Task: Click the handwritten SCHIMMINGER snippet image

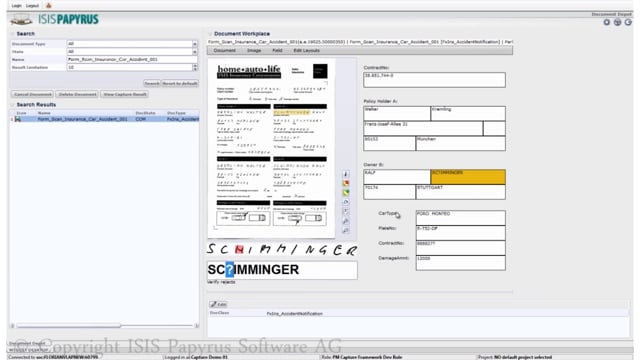Action: click(282, 249)
